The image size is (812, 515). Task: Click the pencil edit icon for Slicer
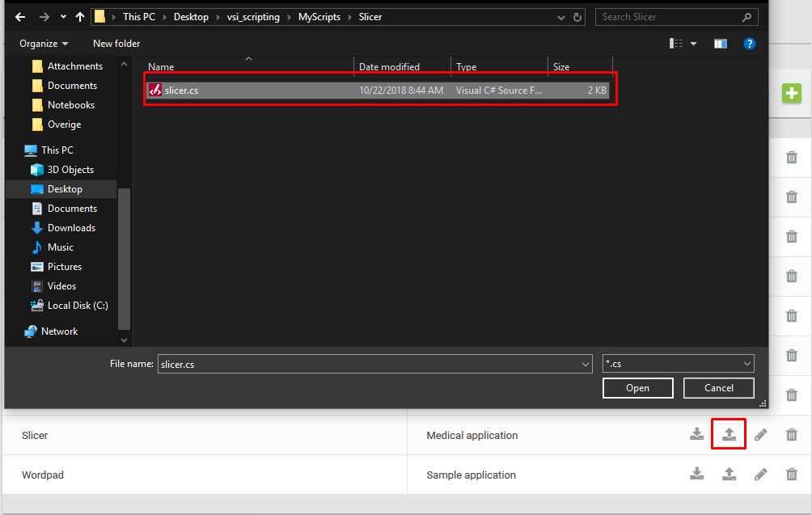pyautogui.click(x=760, y=435)
